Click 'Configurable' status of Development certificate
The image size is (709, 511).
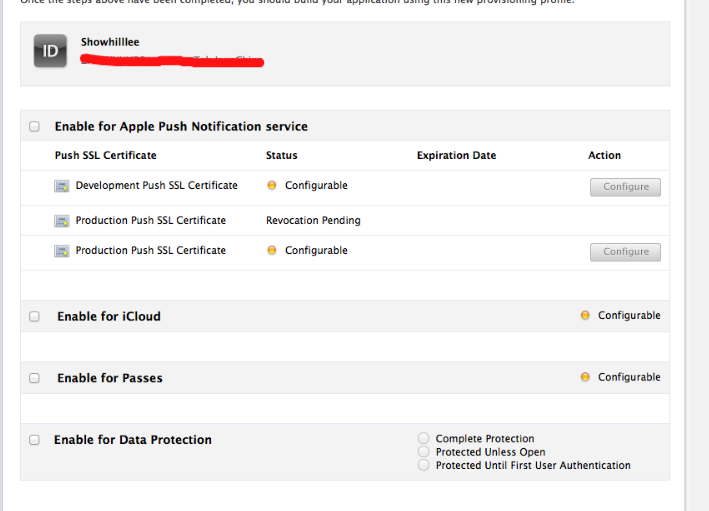(316, 185)
